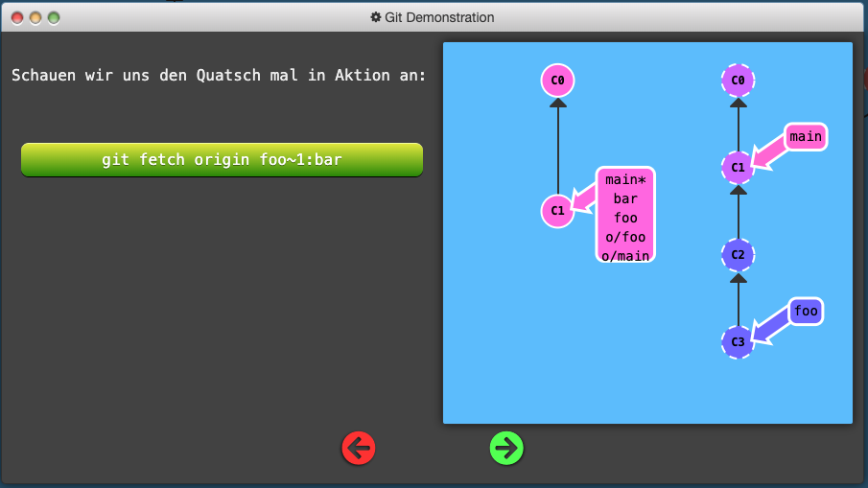Select the local C1 commit node

point(557,211)
